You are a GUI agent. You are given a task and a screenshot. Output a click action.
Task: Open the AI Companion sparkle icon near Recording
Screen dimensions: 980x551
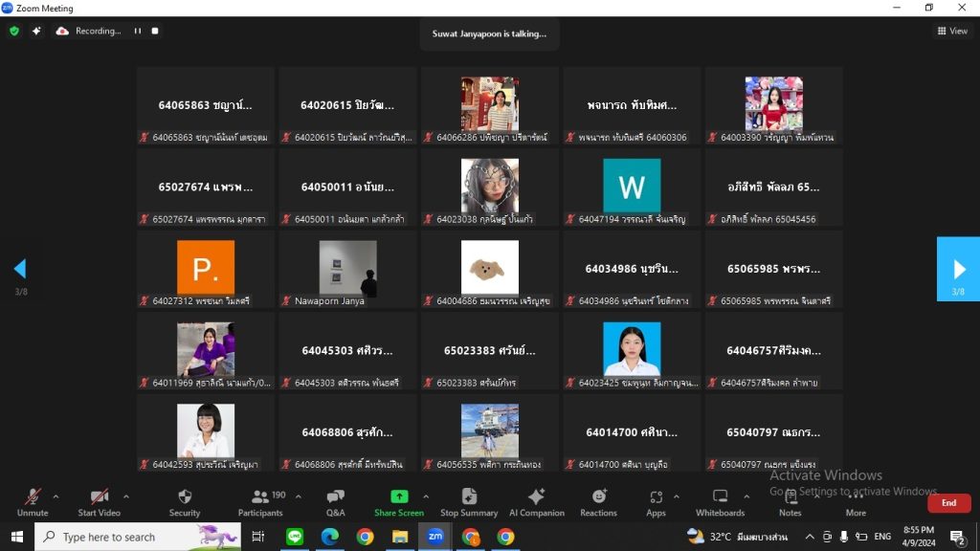36,31
